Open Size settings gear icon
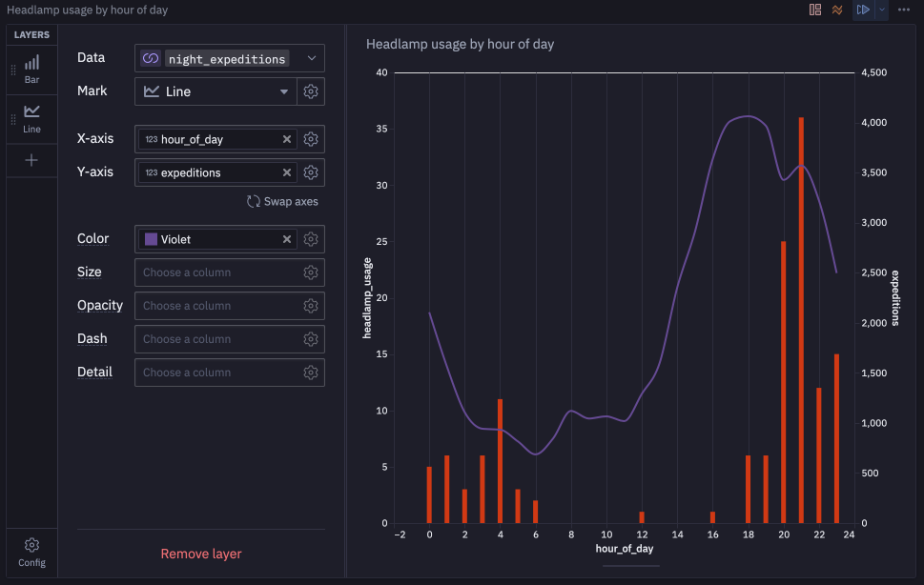Viewport: 924px width, 585px height. click(311, 272)
